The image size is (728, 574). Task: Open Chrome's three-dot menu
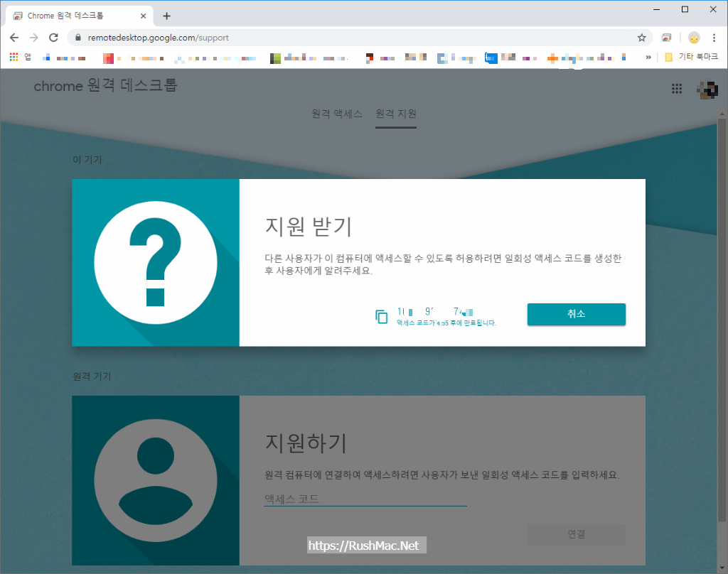click(x=714, y=38)
